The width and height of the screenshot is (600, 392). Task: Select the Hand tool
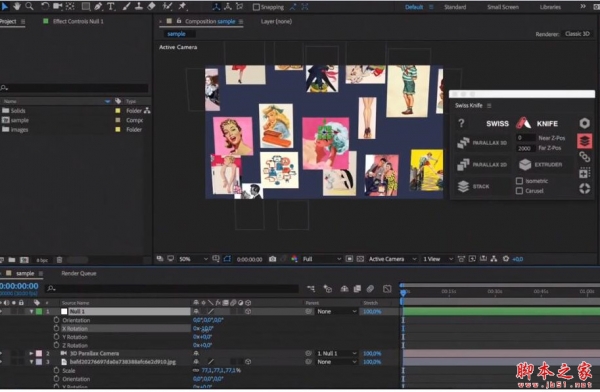(x=17, y=6)
